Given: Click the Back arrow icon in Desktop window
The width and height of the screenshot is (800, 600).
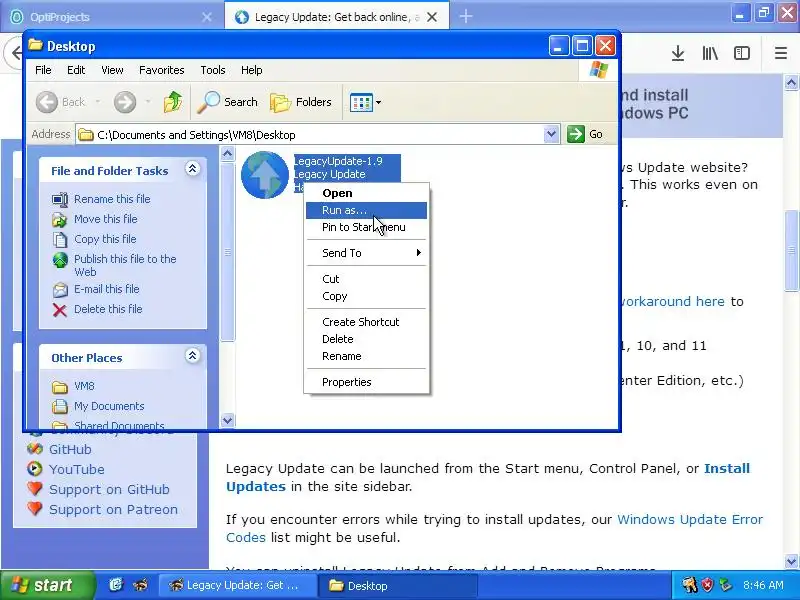Looking at the screenshot, I should click(x=47, y=102).
